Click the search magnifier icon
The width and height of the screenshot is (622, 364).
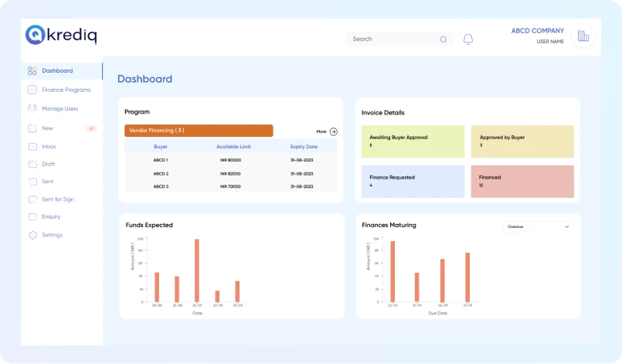point(443,39)
